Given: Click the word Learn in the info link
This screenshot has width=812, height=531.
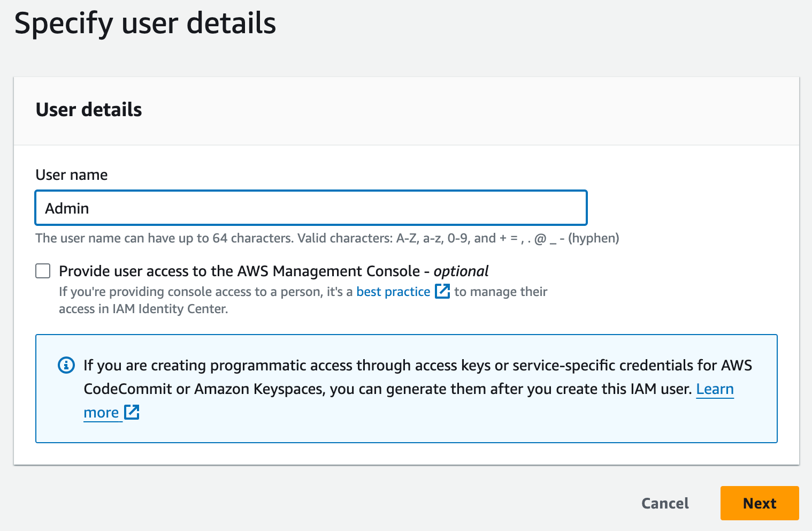Looking at the screenshot, I should (715, 389).
